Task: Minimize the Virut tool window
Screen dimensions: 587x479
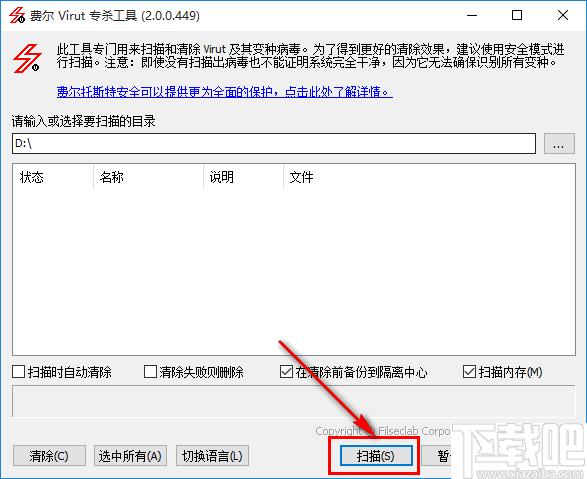Action: coord(472,15)
